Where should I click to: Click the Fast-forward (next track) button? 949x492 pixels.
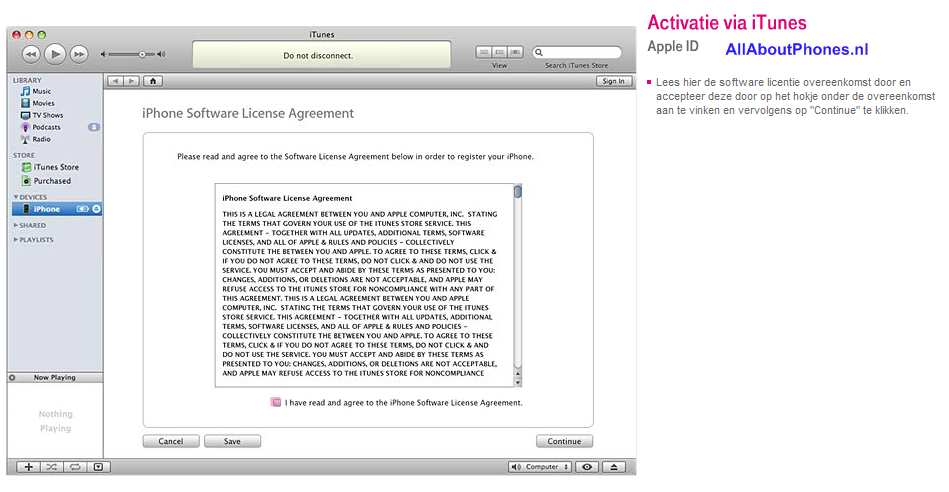point(79,54)
